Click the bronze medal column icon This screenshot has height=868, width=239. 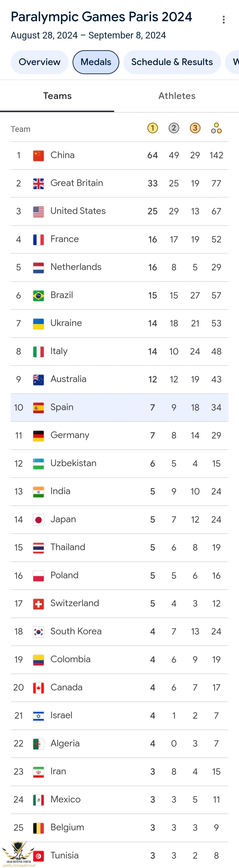(195, 128)
